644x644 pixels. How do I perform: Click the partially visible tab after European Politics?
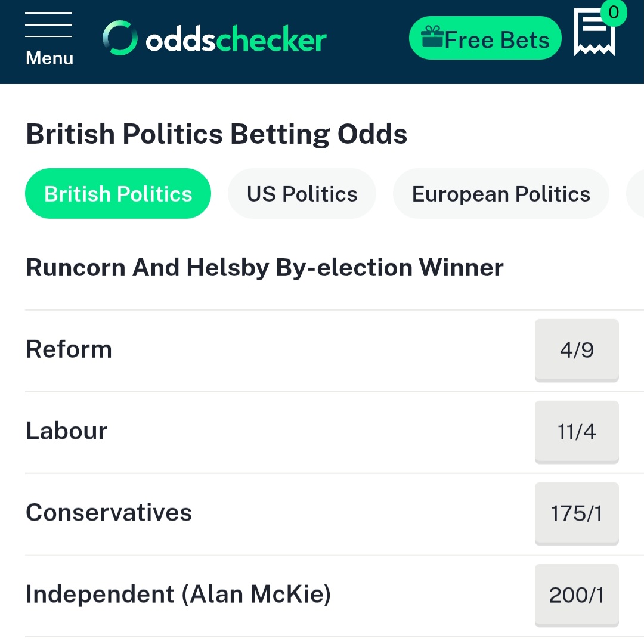click(636, 193)
